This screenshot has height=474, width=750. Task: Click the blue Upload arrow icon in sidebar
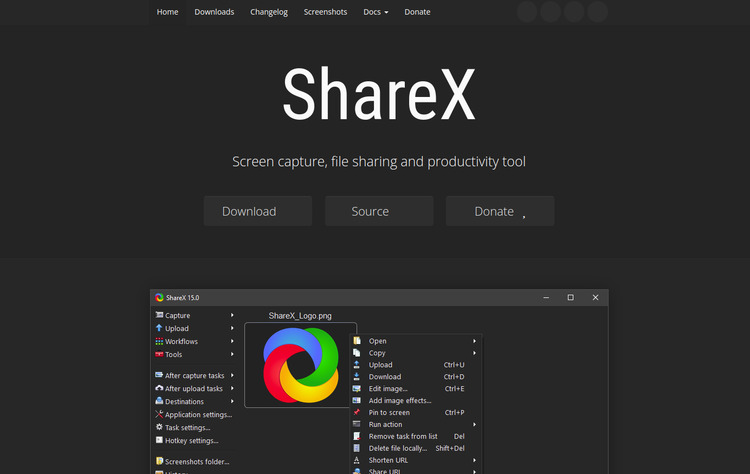pos(159,328)
